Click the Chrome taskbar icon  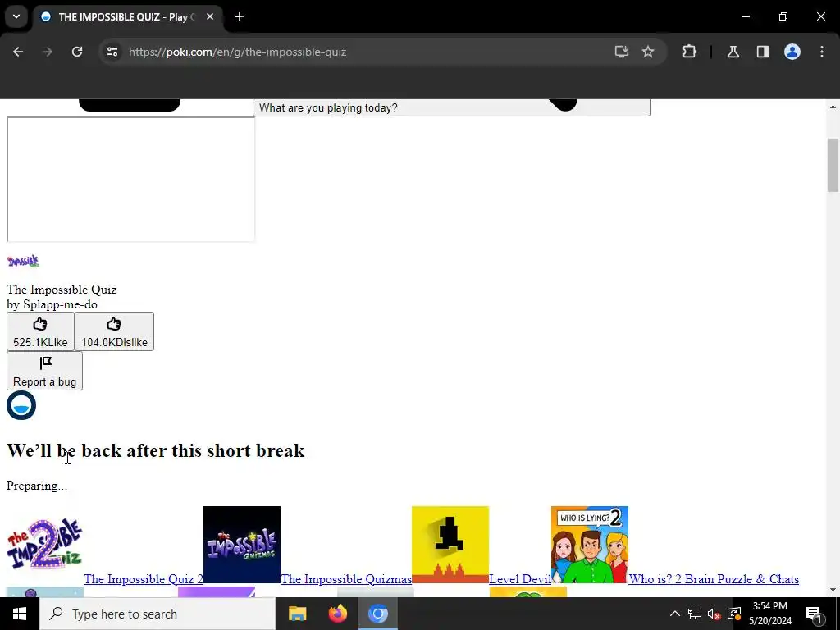tap(377, 614)
